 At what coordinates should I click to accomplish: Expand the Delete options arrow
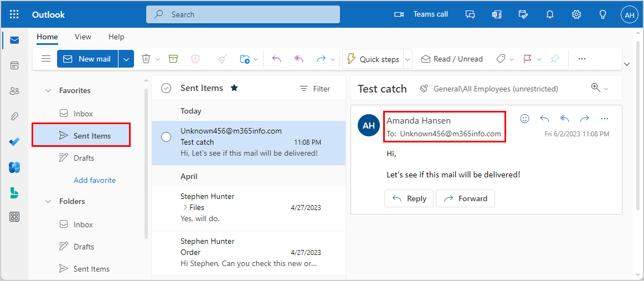click(158, 59)
